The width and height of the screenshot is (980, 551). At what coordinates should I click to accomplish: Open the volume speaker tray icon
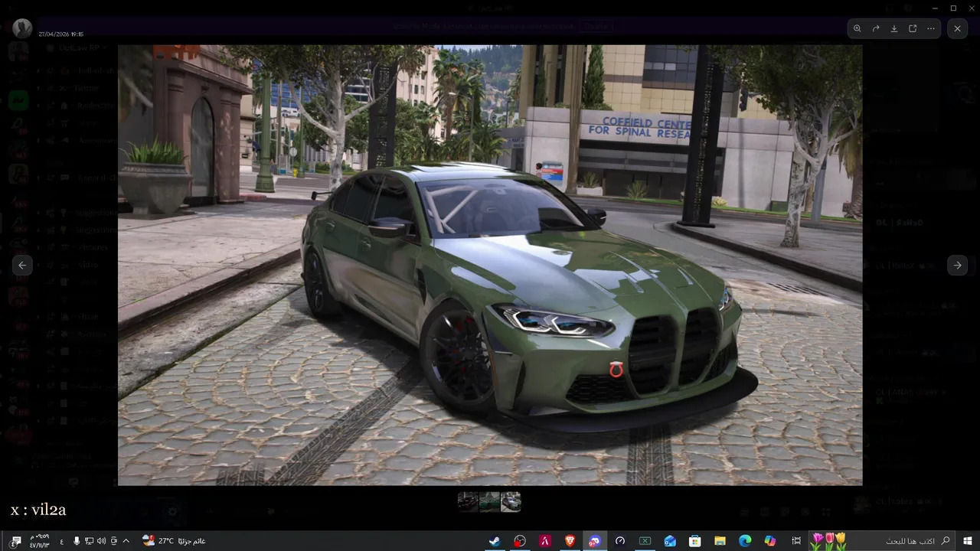[101, 541]
